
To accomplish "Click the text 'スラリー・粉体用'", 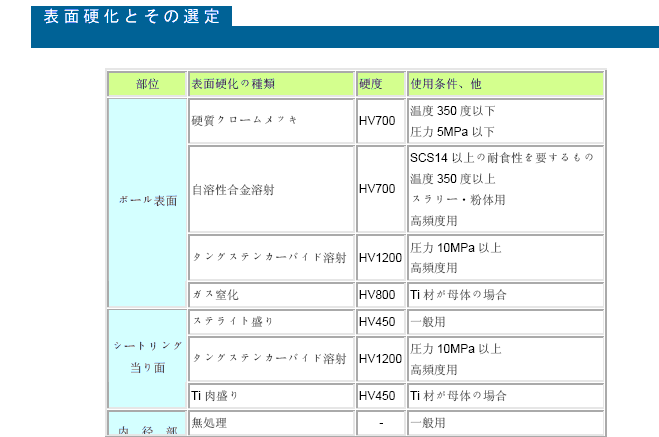I will click(458, 200).
